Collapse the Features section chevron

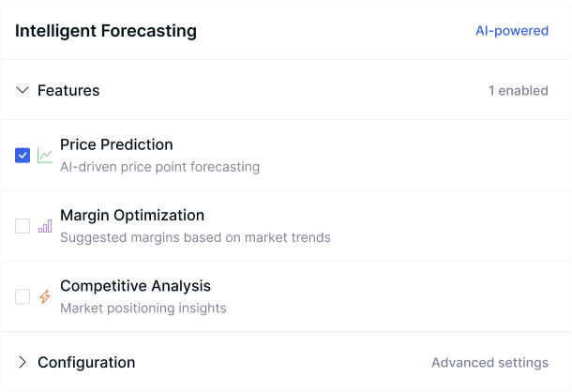[23, 90]
